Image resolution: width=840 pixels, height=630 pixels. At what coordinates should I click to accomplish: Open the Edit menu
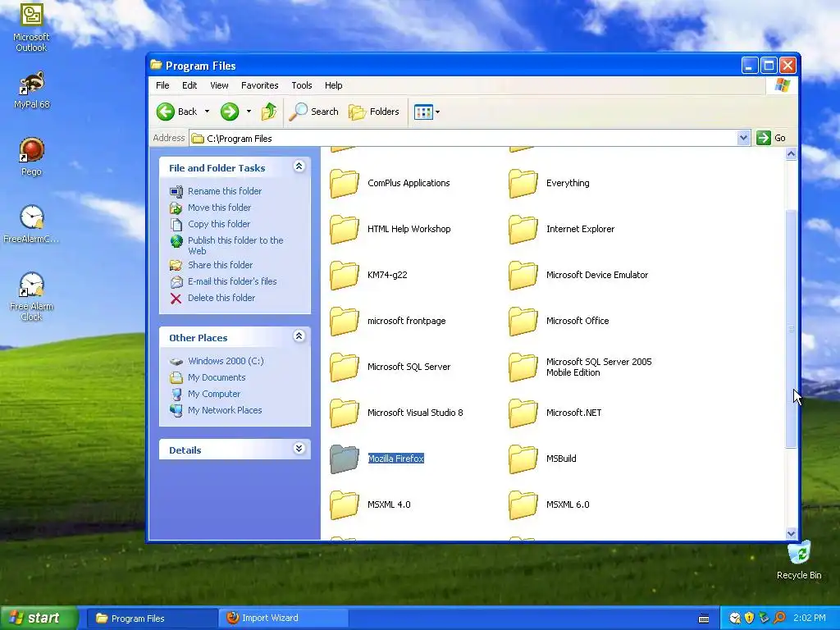click(x=189, y=85)
